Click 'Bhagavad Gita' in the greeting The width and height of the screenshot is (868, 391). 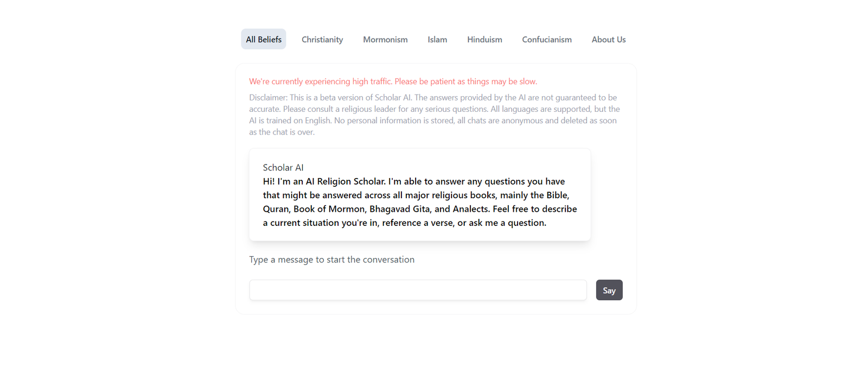click(x=400, y=209)
